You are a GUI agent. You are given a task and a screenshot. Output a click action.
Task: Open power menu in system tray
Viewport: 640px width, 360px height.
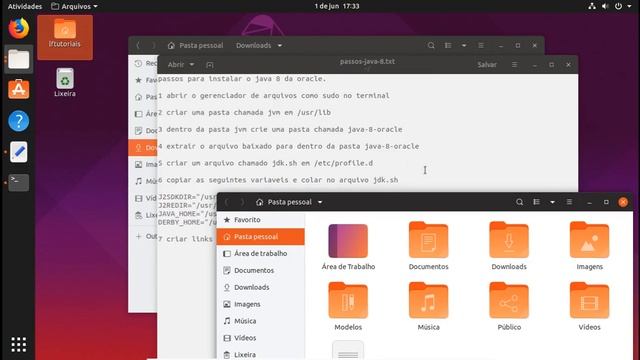619,6
